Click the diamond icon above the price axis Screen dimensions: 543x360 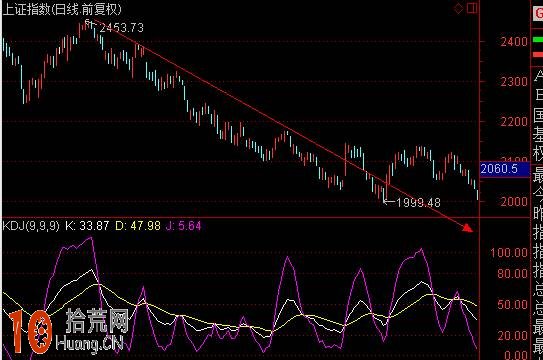click(x=458, y=9)
